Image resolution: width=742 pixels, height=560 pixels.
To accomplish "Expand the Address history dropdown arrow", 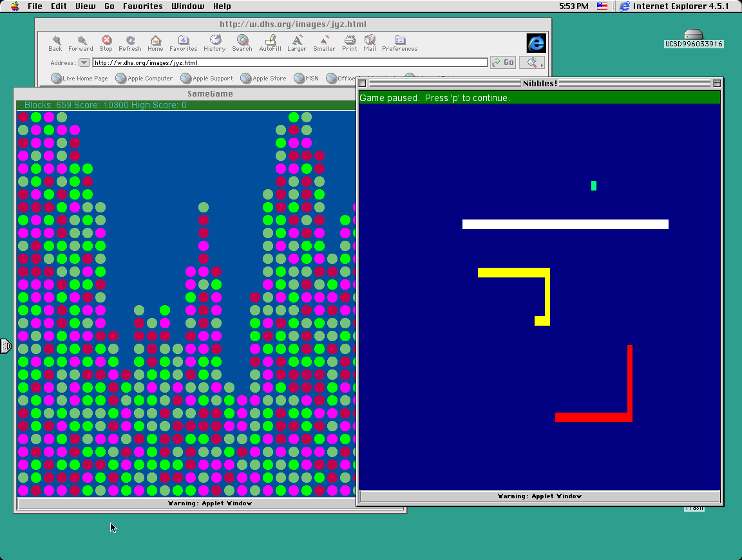I will (x=84, y=62).
